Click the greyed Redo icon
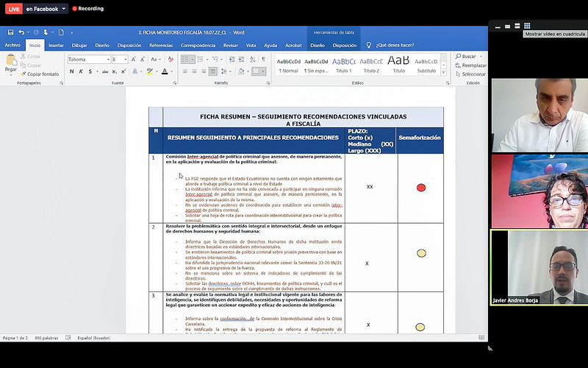The width and height of the screenshot is (588, 368). 36,32
